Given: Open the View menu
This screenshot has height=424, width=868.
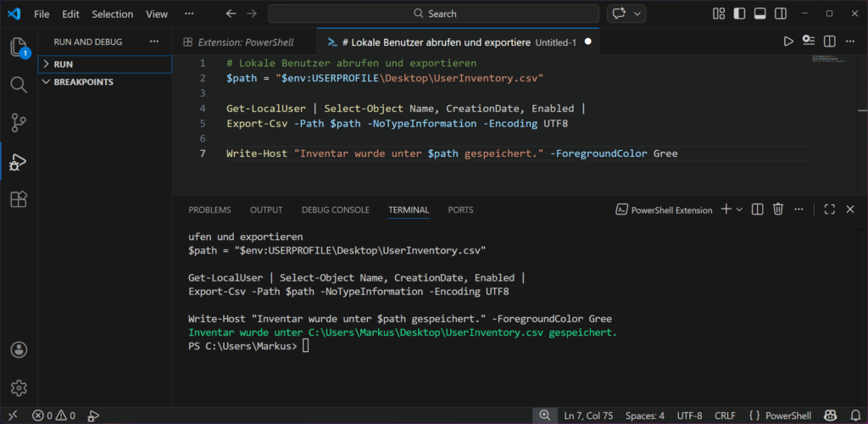Looking at the screenshot, I should click(x=157, y=14).
